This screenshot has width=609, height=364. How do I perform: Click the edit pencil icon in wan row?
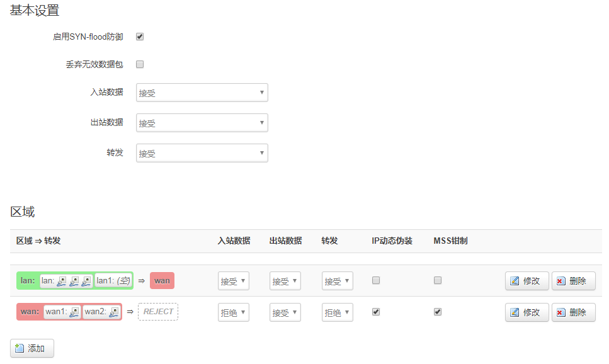(x=515, y=312)
